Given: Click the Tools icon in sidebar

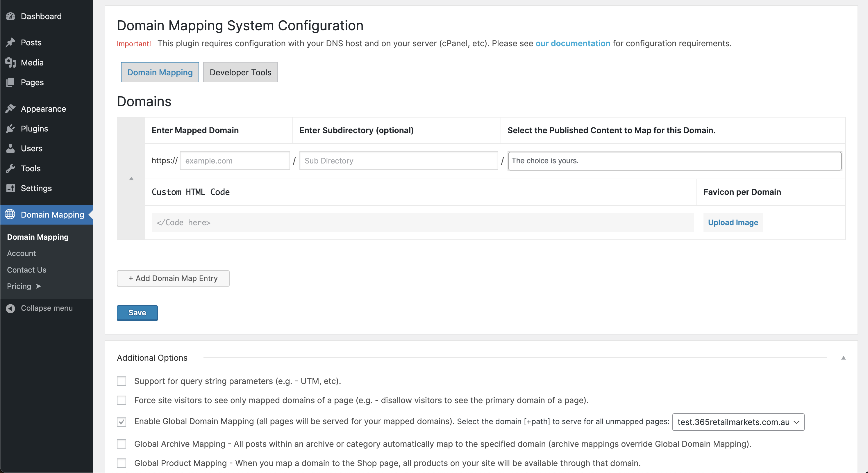Looking at the screenshot, I should coord(10,168).
